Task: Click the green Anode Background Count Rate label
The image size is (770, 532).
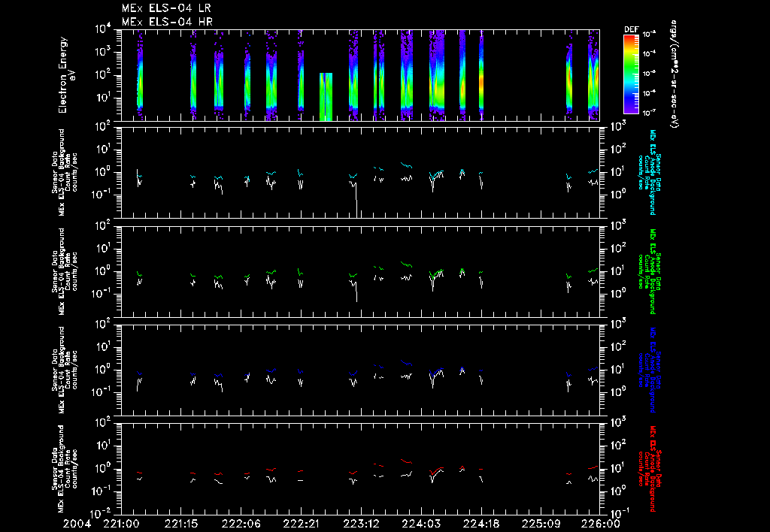Action: (649, 271)
